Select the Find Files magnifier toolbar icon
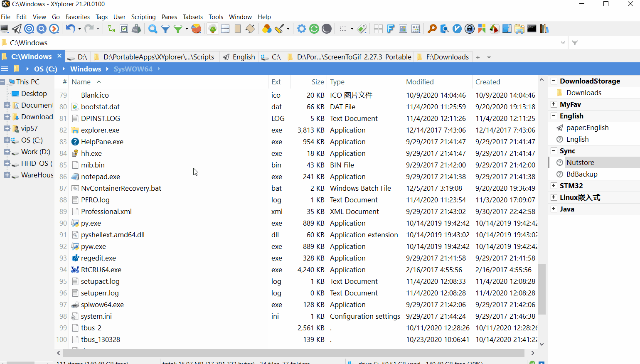The height and width of the screenshot is (364, 640). coord(153,29)
